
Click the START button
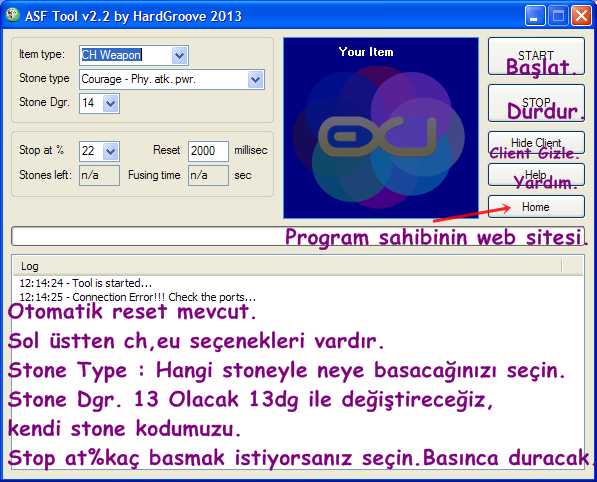[x=536, y=56]
